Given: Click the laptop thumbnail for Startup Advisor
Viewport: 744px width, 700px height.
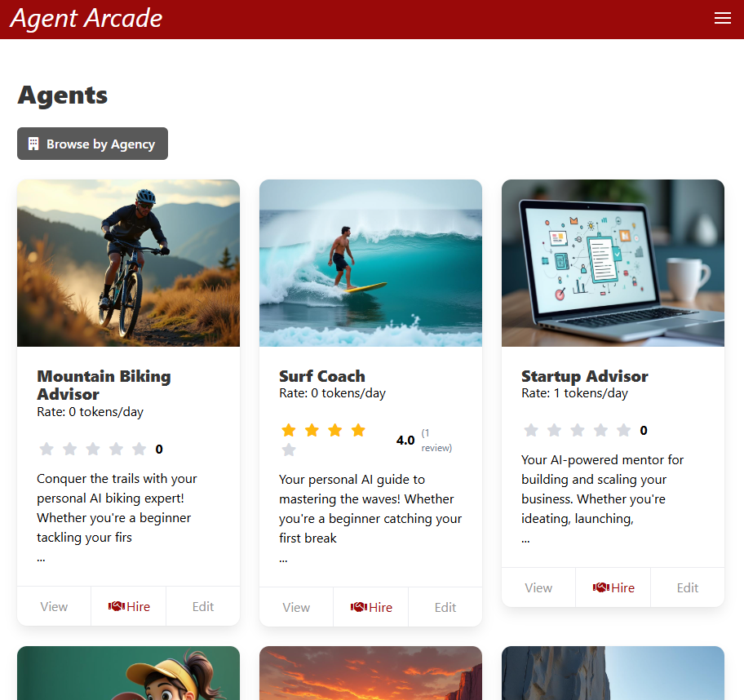Looking at the screenshot, I should (613, 263).
